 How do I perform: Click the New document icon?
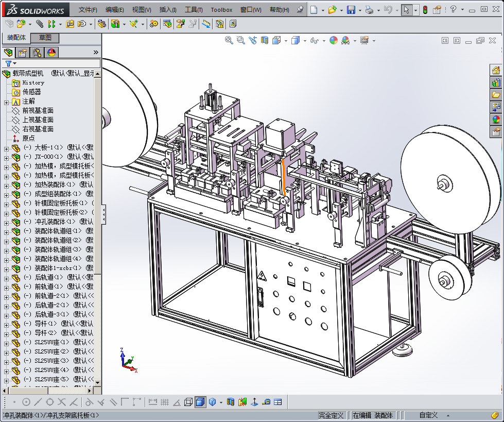pyautogui.click(x=314, y=10)
